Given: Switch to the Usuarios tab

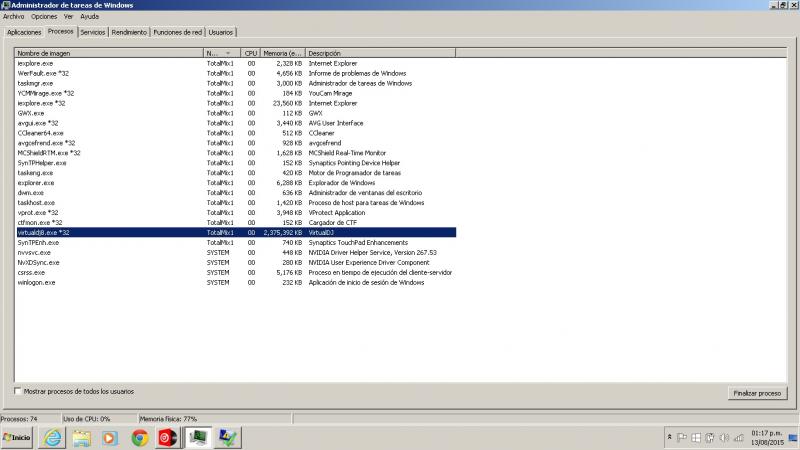Looking at the screenshot, I should pos(220,32).
